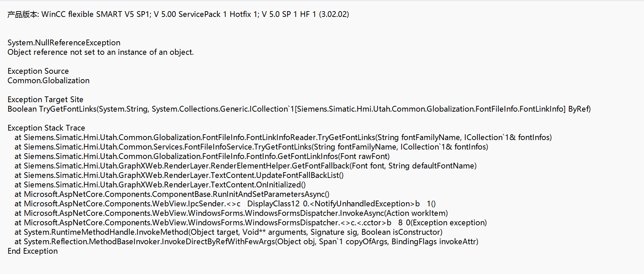
Task: Click the RenderElementHelper.GetFontFallback stack line
Action: 245,166
